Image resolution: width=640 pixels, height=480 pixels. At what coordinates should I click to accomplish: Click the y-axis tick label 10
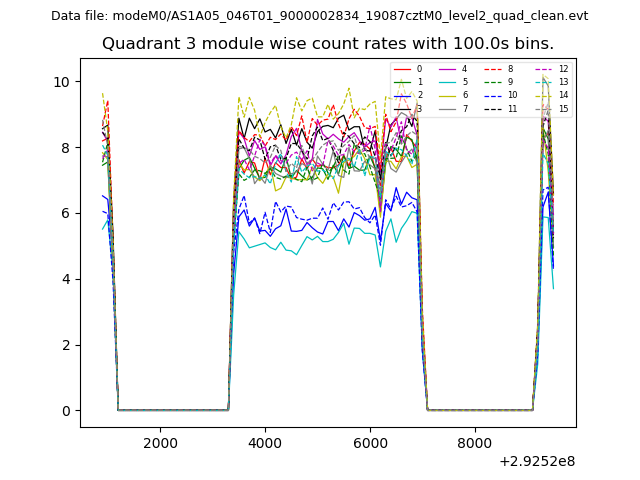pos(62,82)
